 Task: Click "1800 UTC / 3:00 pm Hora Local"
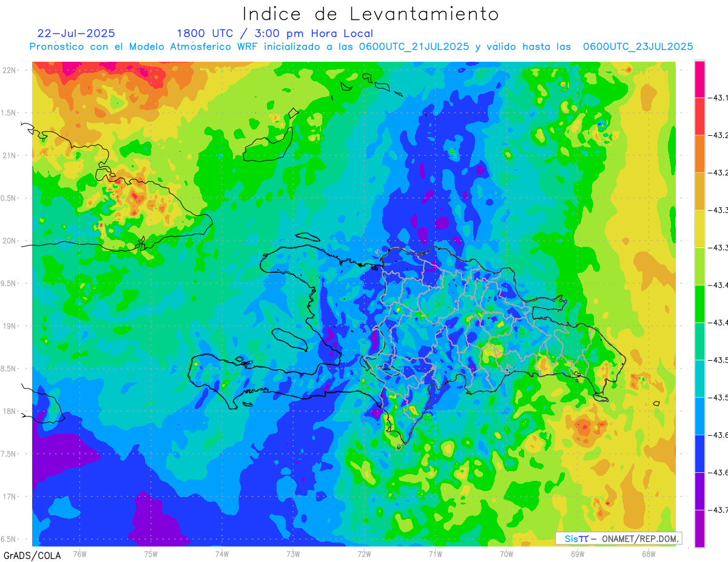pos(275,33)
